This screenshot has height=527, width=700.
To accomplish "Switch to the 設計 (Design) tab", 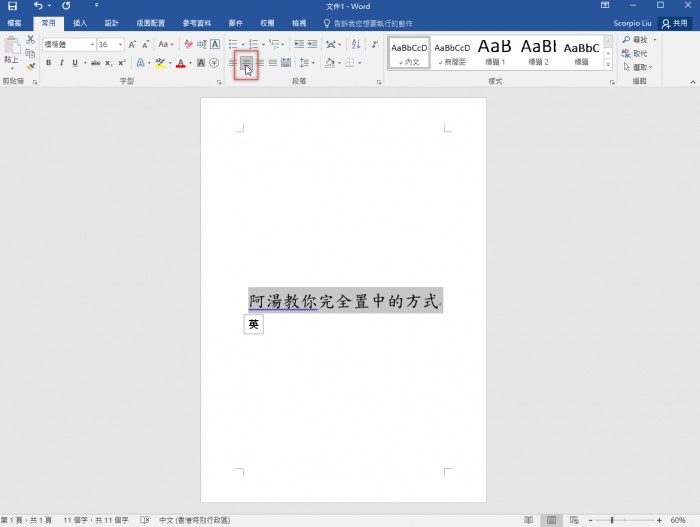I will [x=112, y=23].
